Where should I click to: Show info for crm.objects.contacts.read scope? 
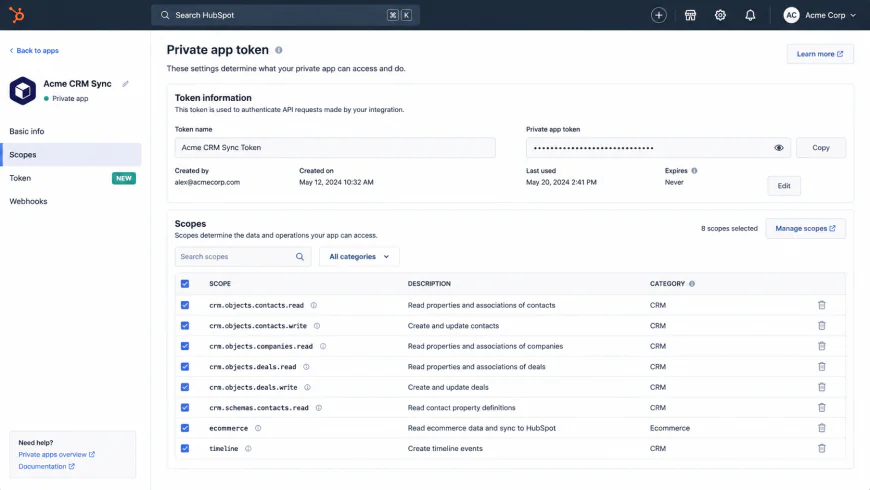coord(313,305)
